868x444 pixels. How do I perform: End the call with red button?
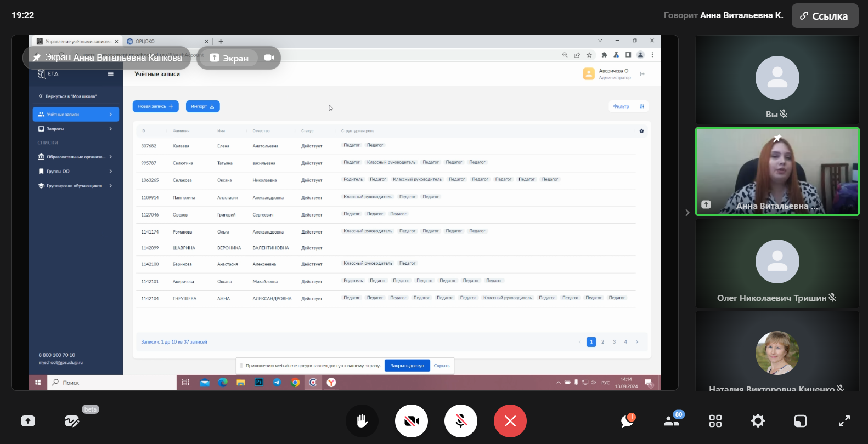point(510,421)
